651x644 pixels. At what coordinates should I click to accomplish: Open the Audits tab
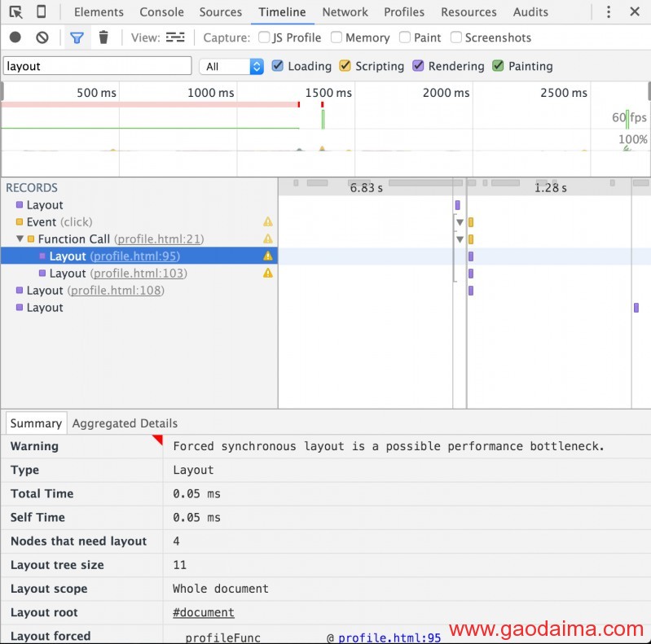point(530,12)
